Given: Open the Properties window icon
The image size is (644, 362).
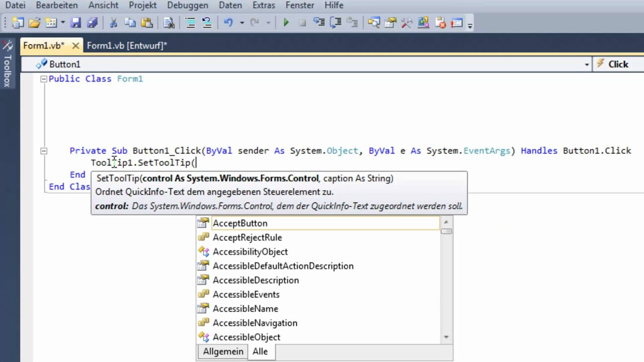Looking at the screenshot, I should pos(390,23).
